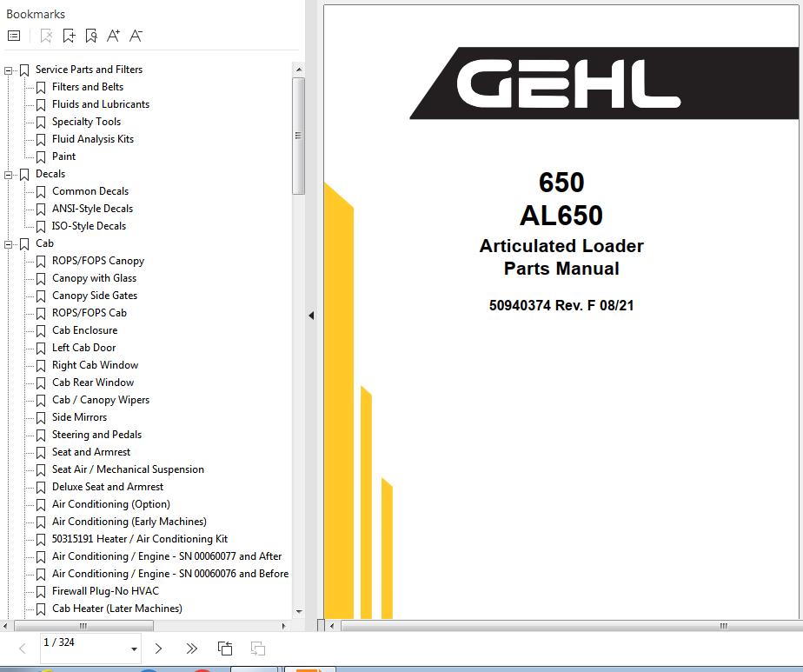
Task: Collapse the Cab branch
Action: (x=8, y=245)
